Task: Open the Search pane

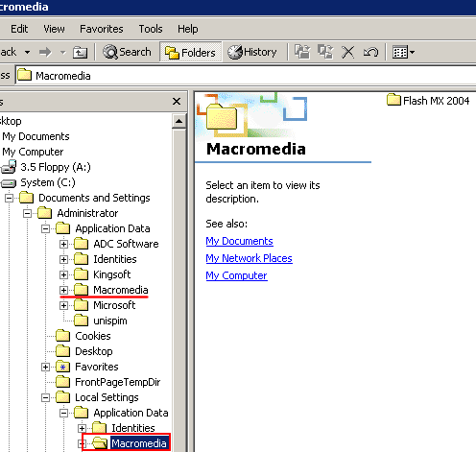Action: [x=127, y=52]
